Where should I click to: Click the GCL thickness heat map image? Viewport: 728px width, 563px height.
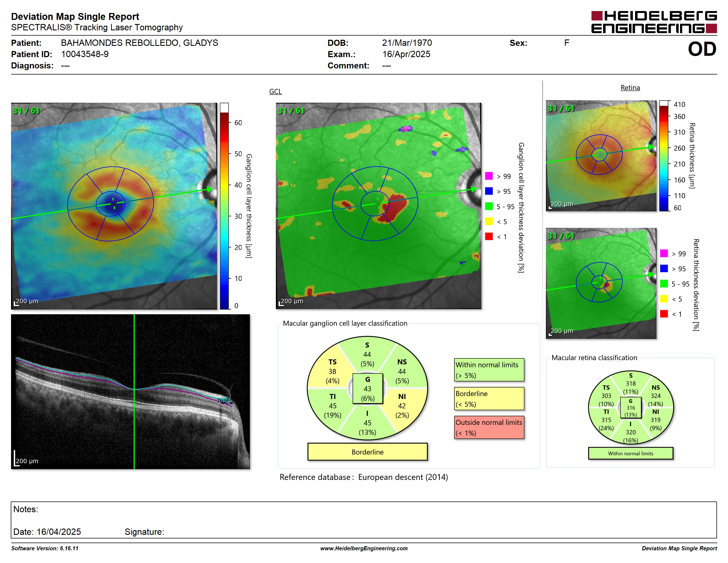(x=114, y=206)
